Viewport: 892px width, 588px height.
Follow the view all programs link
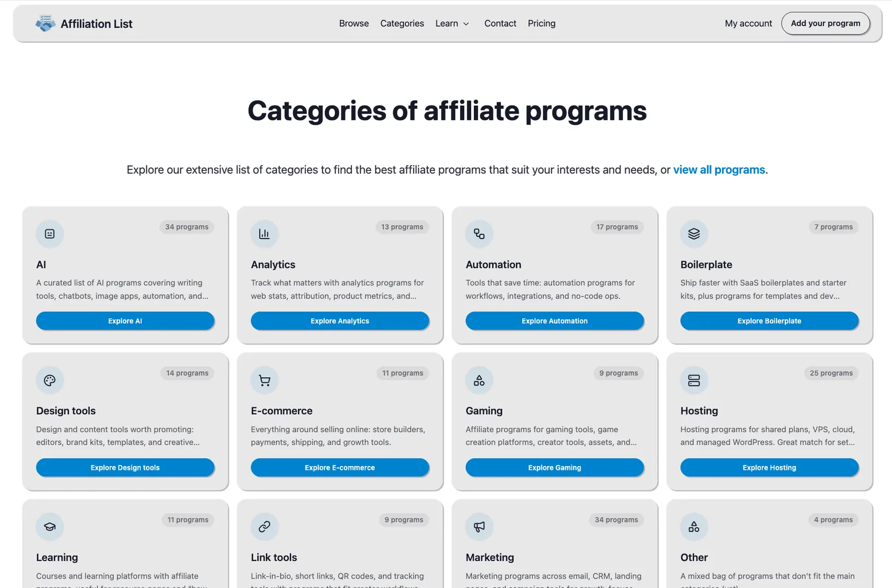pos(719,170)
